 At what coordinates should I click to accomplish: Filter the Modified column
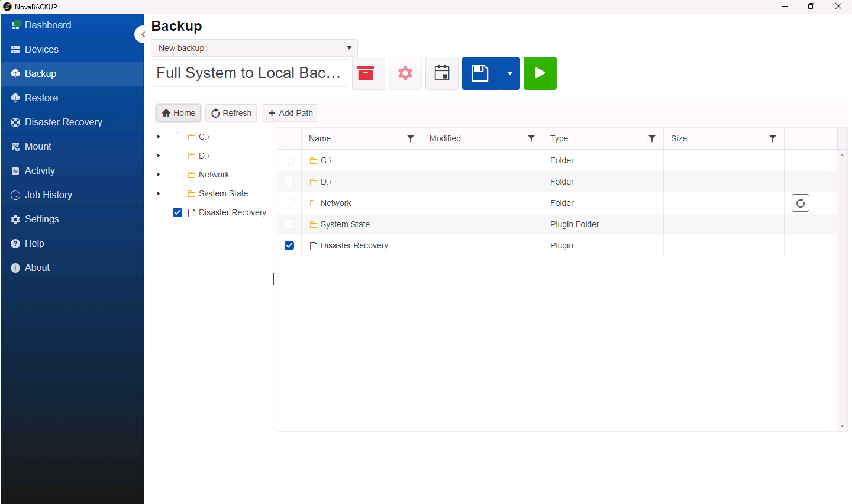click(x=531, y=138)
